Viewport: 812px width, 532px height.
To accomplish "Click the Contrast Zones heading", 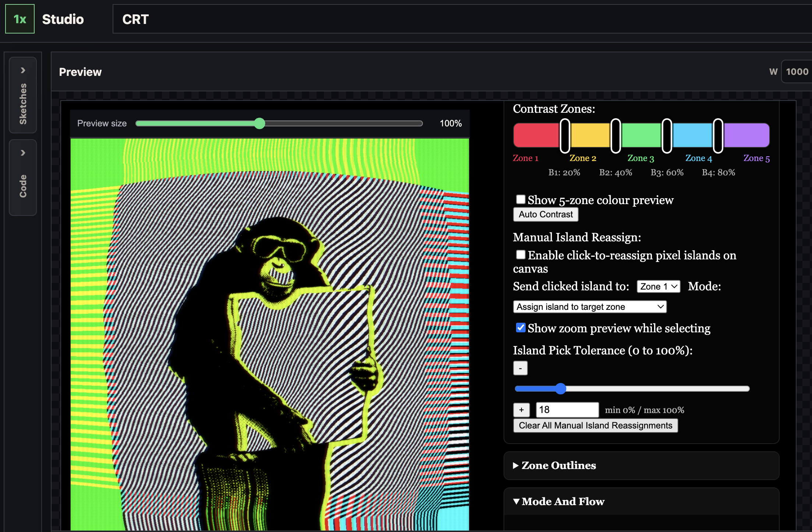I will point(554,109).
